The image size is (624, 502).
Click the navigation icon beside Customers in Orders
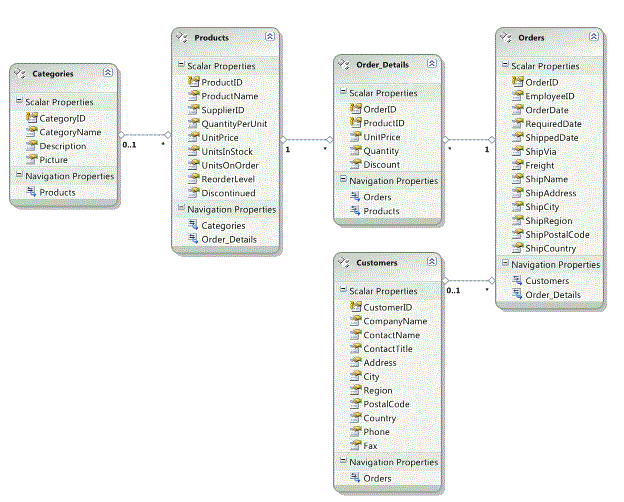pyautogui.click(x=517, y=280)
